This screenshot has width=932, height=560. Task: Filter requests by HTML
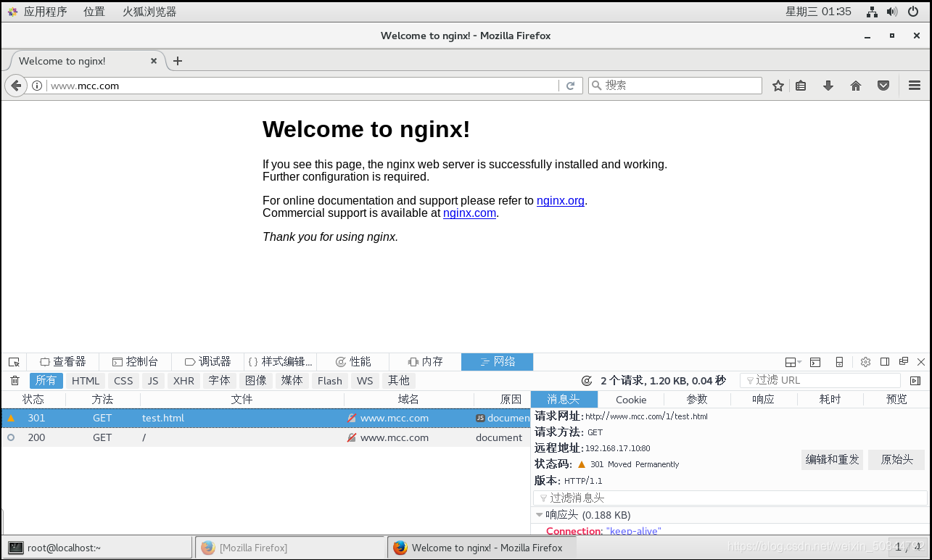(x=86, y=381)
